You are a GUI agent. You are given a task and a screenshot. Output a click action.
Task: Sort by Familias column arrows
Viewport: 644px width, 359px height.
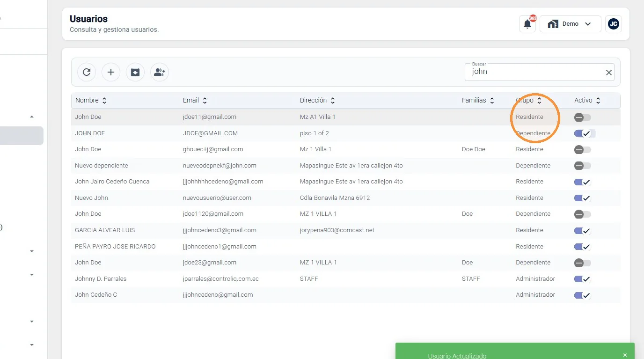click(x=492, y=101)
